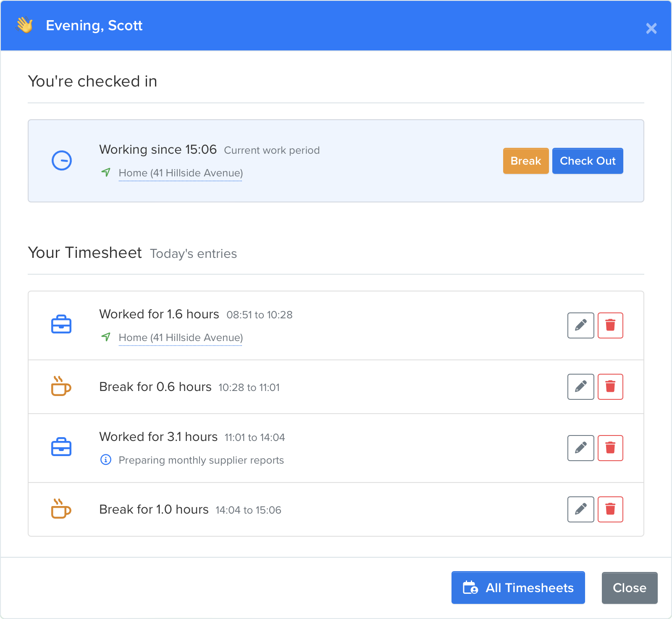This screenshot has height=619, width=672.
Task: Edit the Break for 1.0 hours entry
Action: click(580, 509)
